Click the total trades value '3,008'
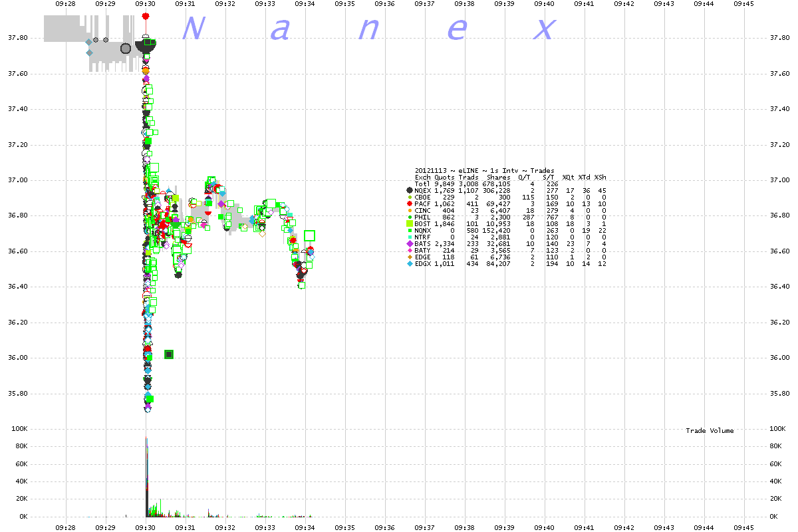Screen dimensions: 798x532 (x=468, y=184)
